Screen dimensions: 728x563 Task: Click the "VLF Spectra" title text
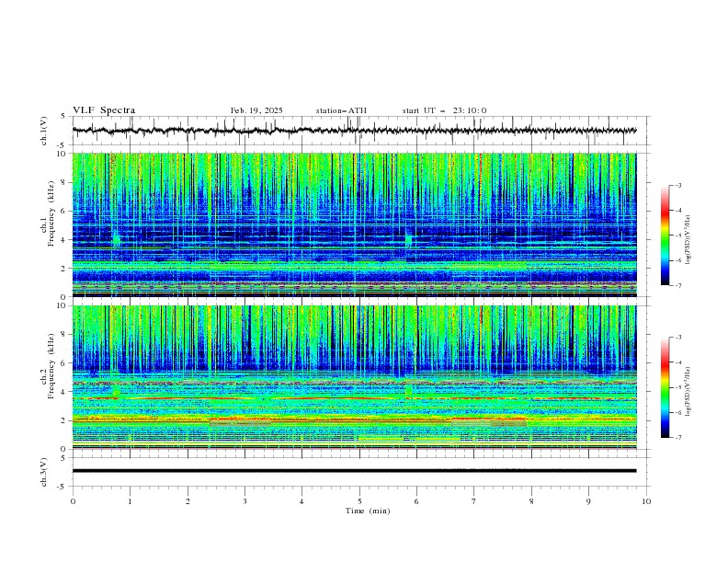[104, 110]
